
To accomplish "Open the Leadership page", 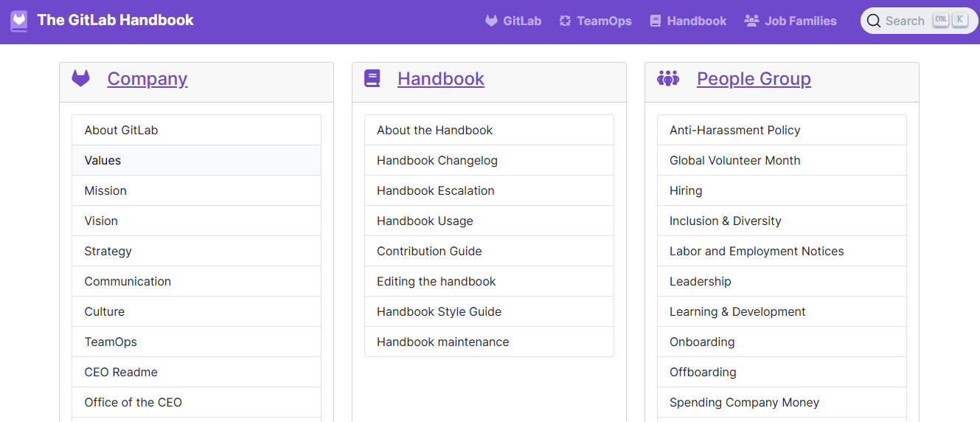I will pyautogui.click(x=782, y=281).
